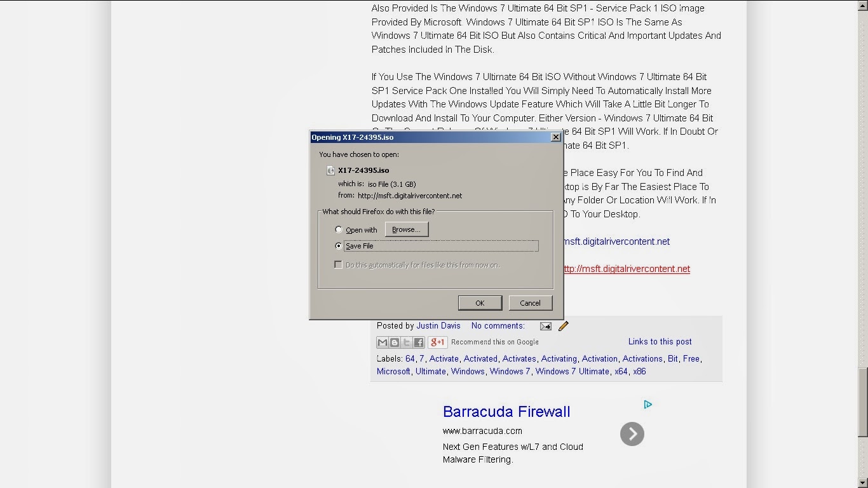This screenshot has width=868, height=488.
Task: Share post with BlogThis icon
Action: pyautogui.click(x=395, y=342)
